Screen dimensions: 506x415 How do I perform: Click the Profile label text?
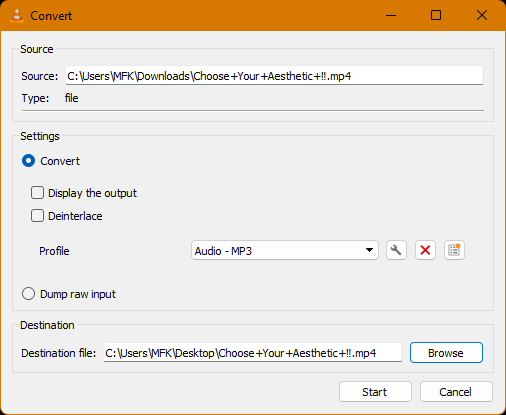coord(54,251)
